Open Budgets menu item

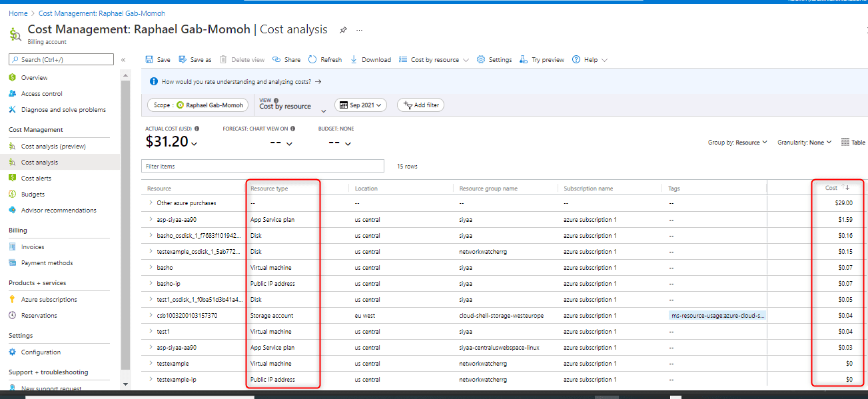(x=33, y=195)
